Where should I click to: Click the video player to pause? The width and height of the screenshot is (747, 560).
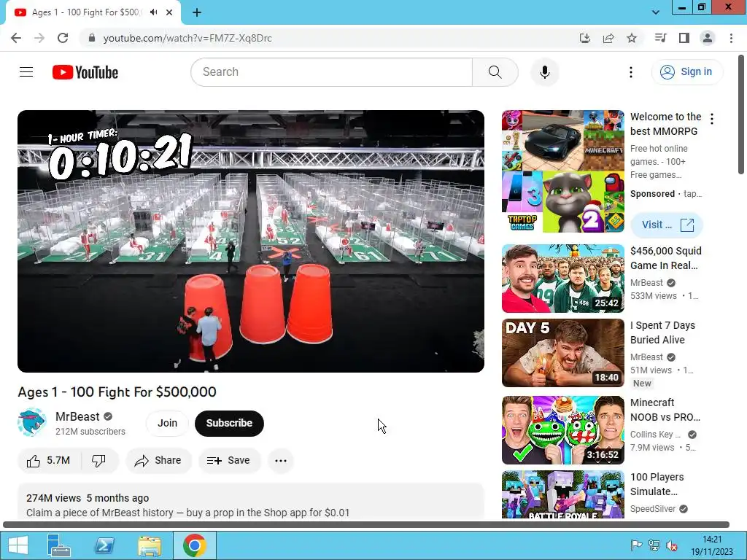pos(251,241)
